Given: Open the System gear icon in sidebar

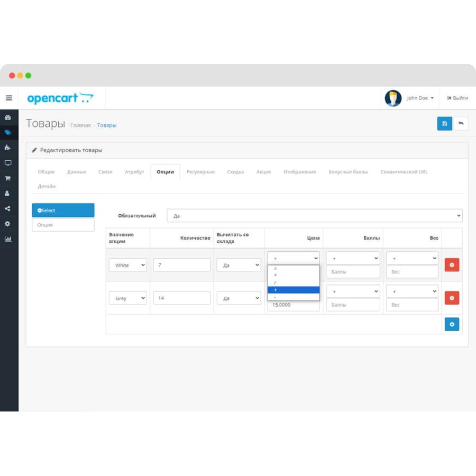Looking at the screenshot, I should 7,224.
